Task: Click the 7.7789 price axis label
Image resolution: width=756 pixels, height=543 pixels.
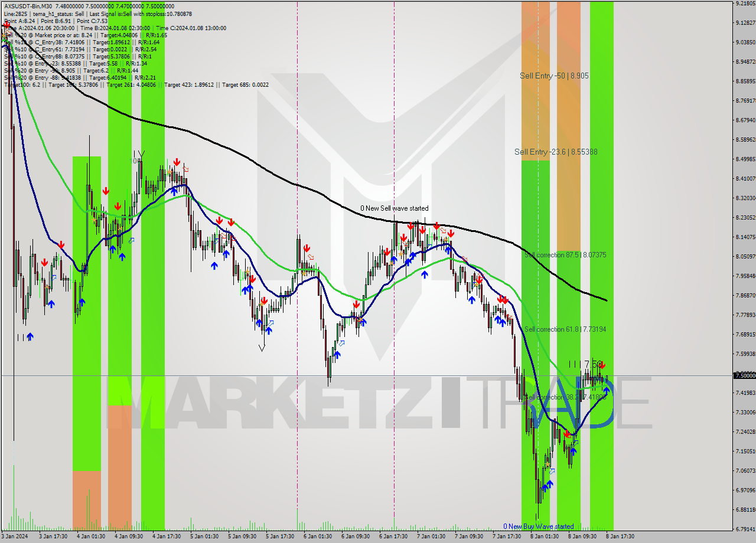Action: pos(746,315)
